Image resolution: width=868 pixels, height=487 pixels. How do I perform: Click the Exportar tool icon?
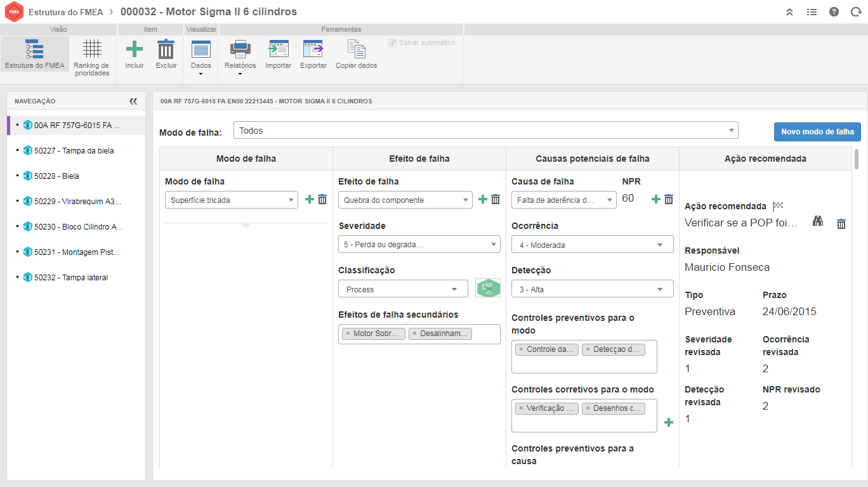(313, 51)
